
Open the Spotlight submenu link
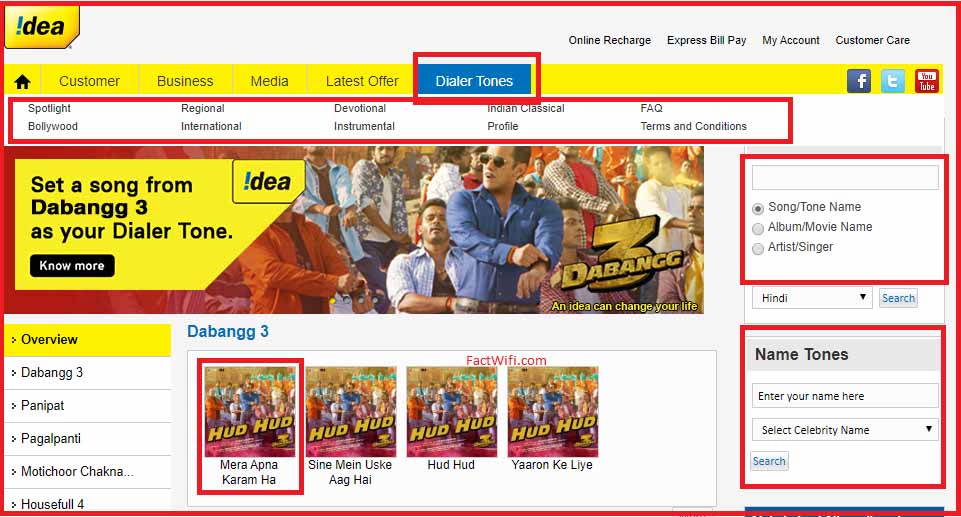(x=50, y=108)
